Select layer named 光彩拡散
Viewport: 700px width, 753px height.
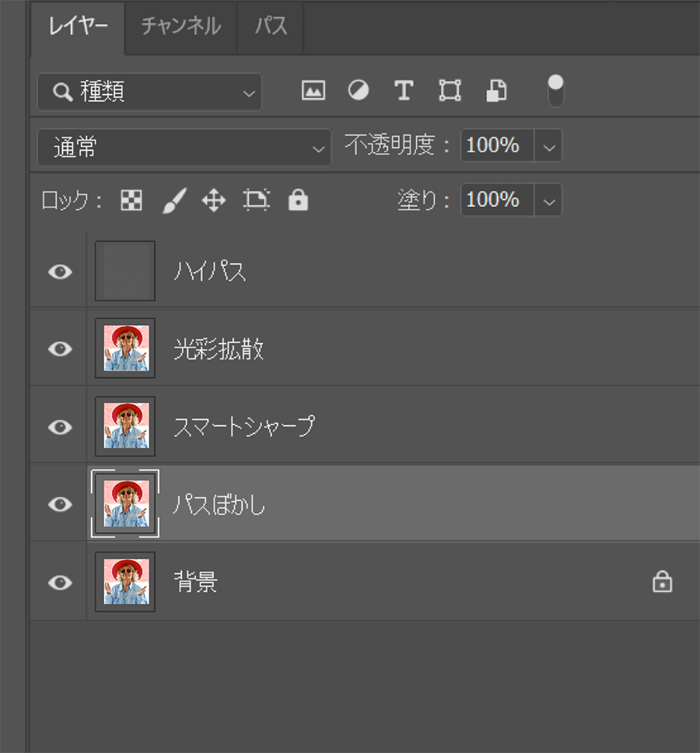click(x=219, y=348)
